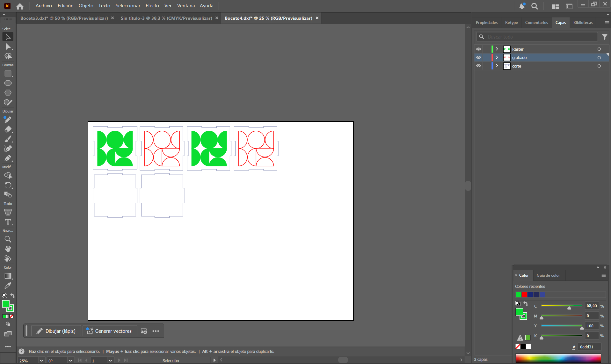The image size is (611, 364).
Task: Select the Eraser tool
Action: [8, 129]
